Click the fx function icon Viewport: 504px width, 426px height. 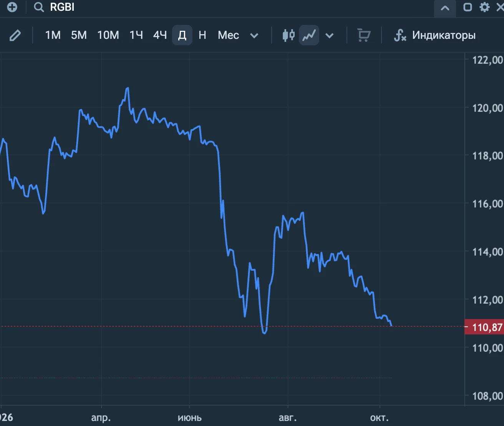pyautogui.click(x=400, y=35)
